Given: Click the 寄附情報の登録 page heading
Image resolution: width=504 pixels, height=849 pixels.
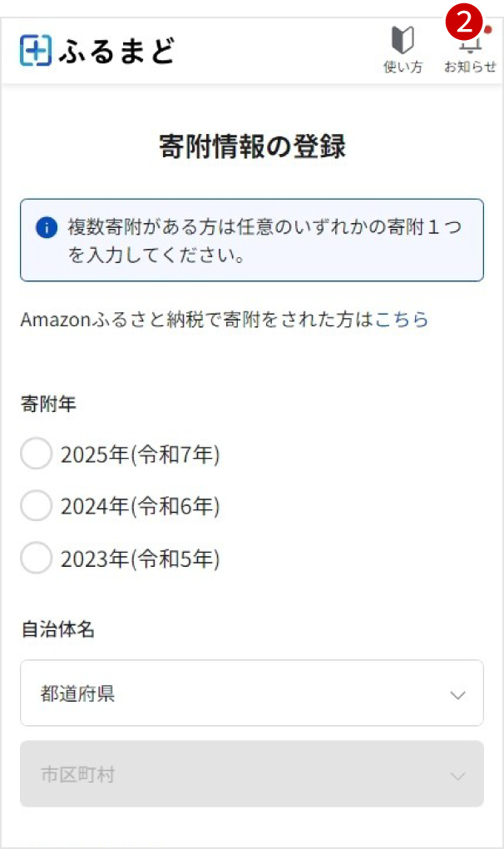Looking at the screenshot, I should click(x=252, y=146).
